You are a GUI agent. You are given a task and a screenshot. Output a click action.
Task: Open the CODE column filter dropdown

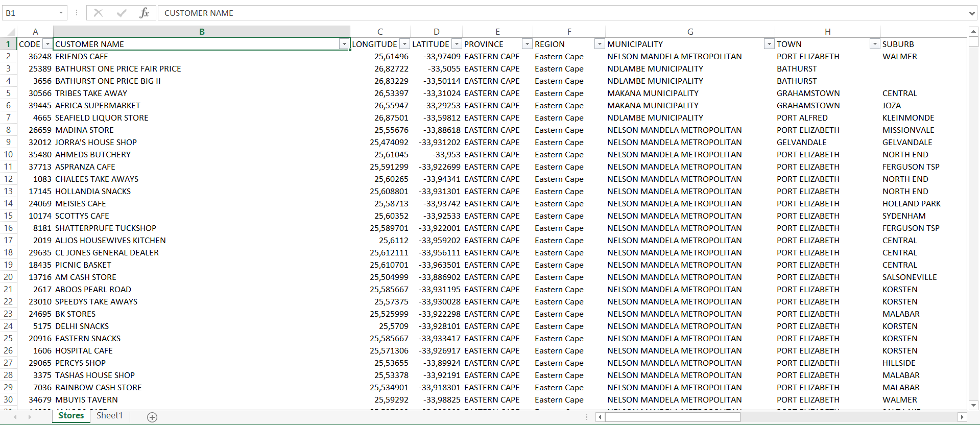tap(47, 44)
